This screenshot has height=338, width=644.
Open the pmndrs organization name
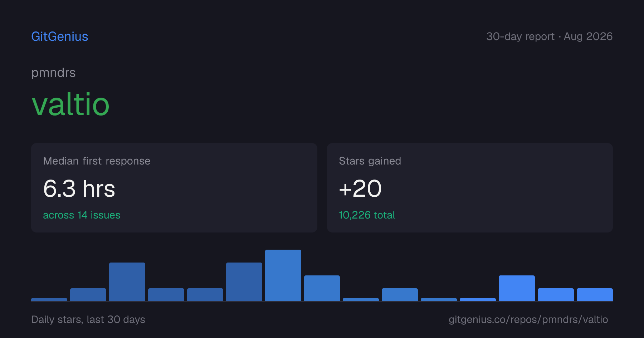pyautogui.click(x=53, y=73)
